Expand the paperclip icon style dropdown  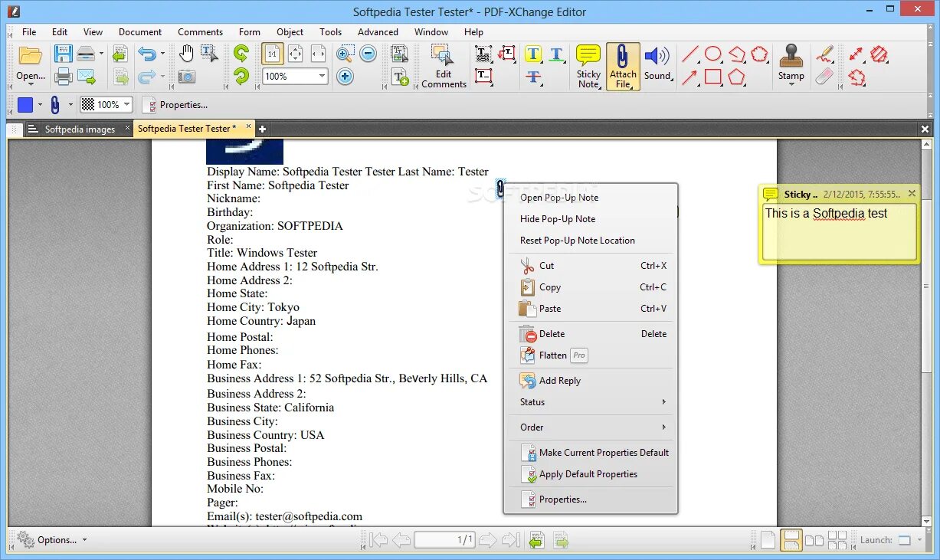pos(70,105)
